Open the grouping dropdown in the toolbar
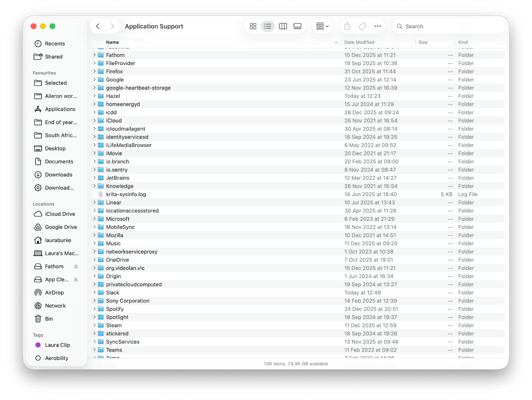The width and height of the screenshot is (532, 400). click(322, 26)
